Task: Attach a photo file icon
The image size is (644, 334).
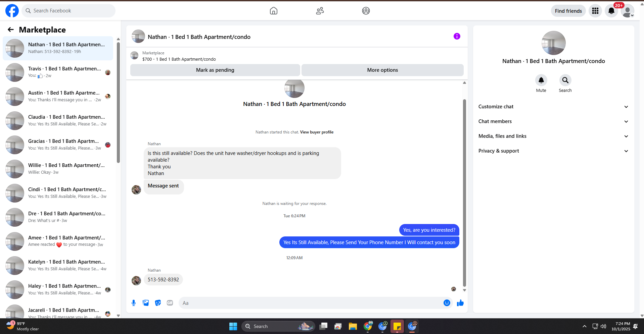Action: [146, 303]
